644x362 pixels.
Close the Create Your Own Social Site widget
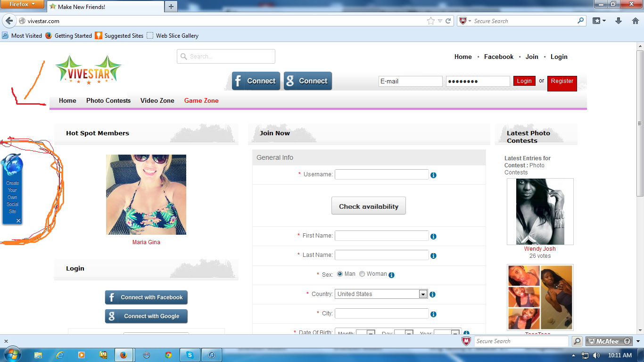[18, 221]
